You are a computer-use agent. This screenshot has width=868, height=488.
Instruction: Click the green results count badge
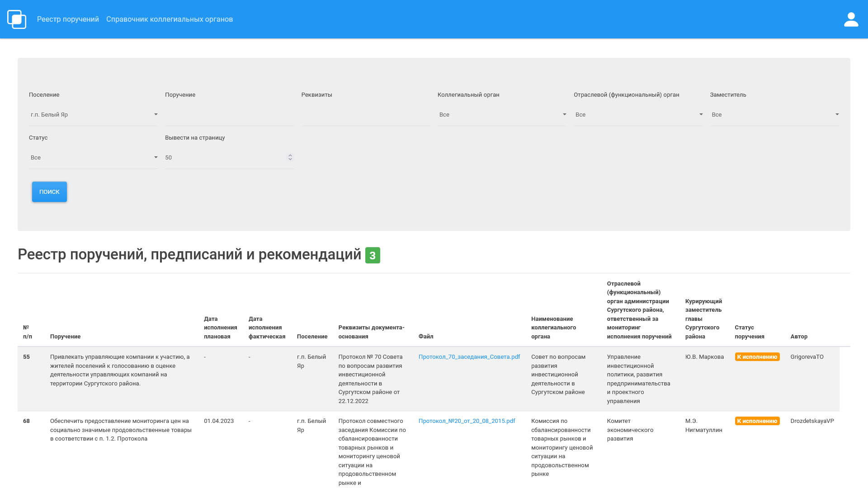(x=373, y=255)
